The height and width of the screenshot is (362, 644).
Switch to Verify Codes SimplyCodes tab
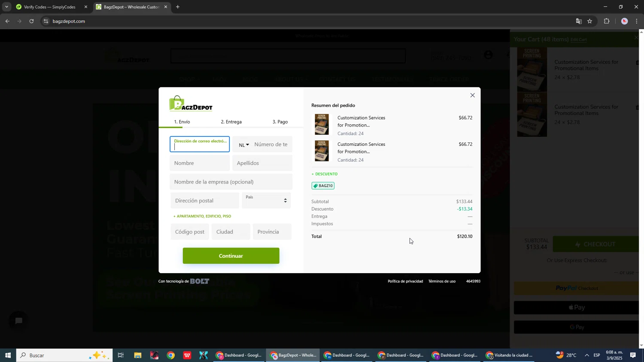tap(49, 7)
